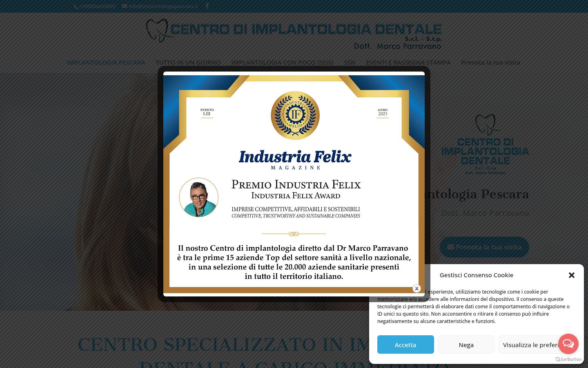Click the Industria Felix Magazine logo
The image size is (588, 368).
pos(295,159)
